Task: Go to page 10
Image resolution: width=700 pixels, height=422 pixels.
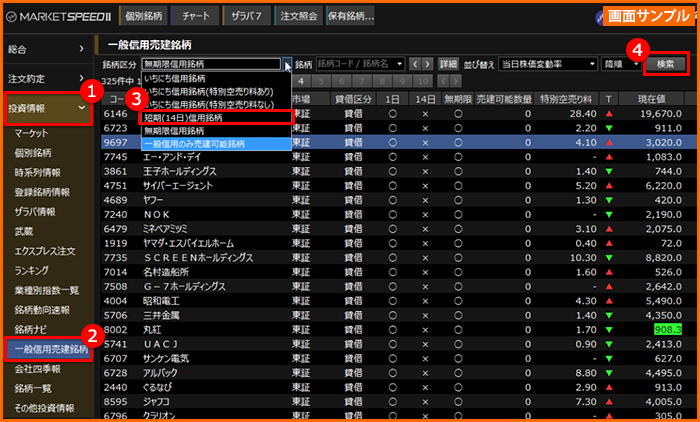Action: [423, 81]
